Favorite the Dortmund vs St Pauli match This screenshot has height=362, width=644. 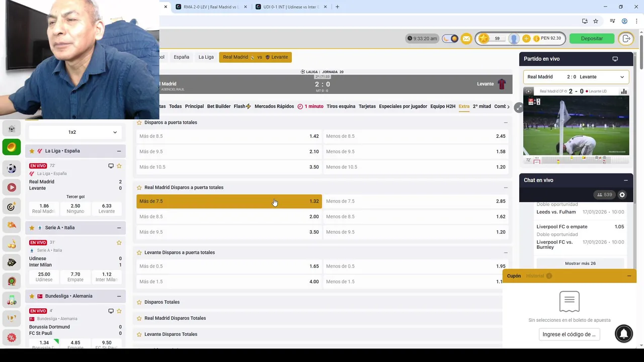coord(119,311)
